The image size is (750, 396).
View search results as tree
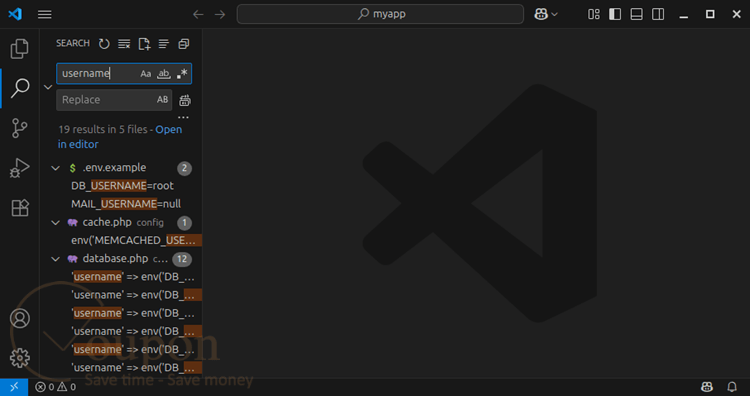(x=164, y=44)
